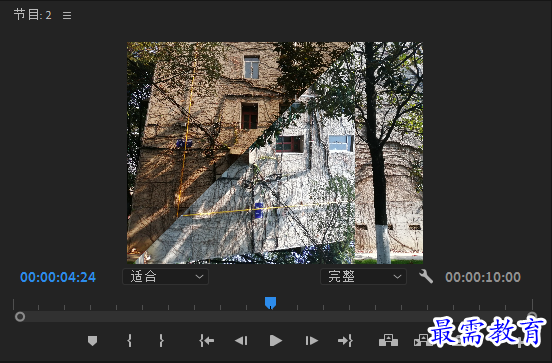Click the zoom scroll bar track
The image size is (552, 363).
pyautogui.click(x=276, y=317)
